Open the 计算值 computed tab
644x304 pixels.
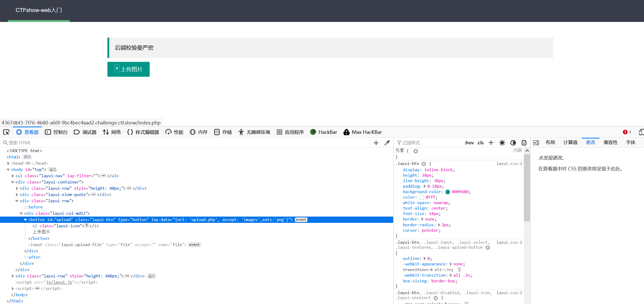570,142
